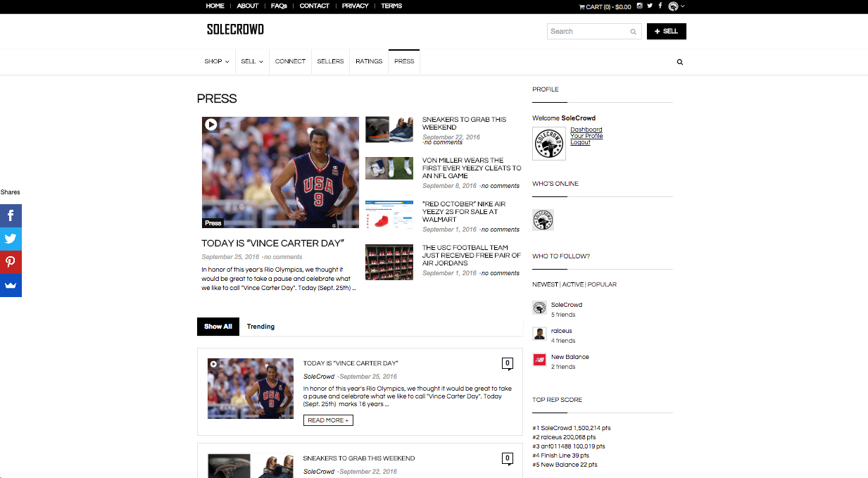Open SNEAKERS TO GRAB THIS WEEKEND headline
The height and width of the screenshot is (478, 868).
[464, 123]
